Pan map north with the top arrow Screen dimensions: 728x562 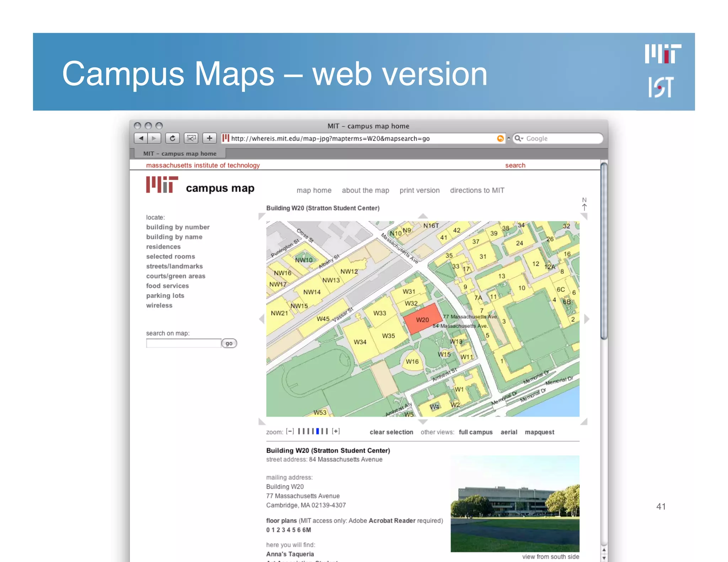(x=423, y=216)
